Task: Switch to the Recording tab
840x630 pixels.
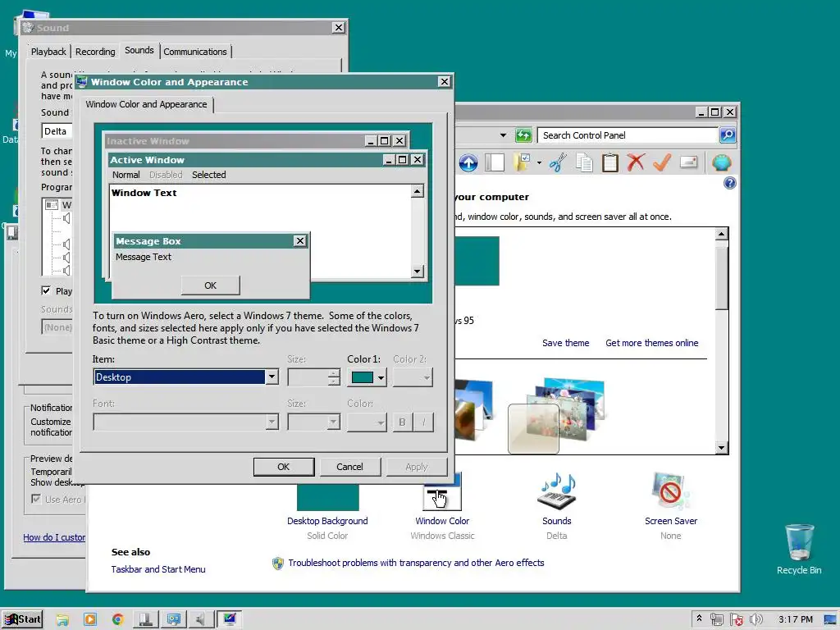Action: click(95, 52)
